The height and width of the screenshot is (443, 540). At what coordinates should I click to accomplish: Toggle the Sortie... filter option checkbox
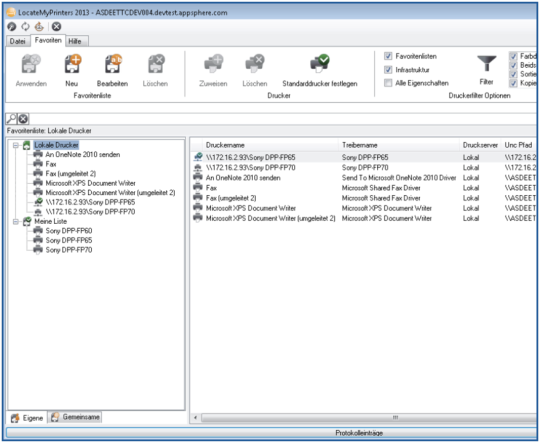[x=513, y=74]
